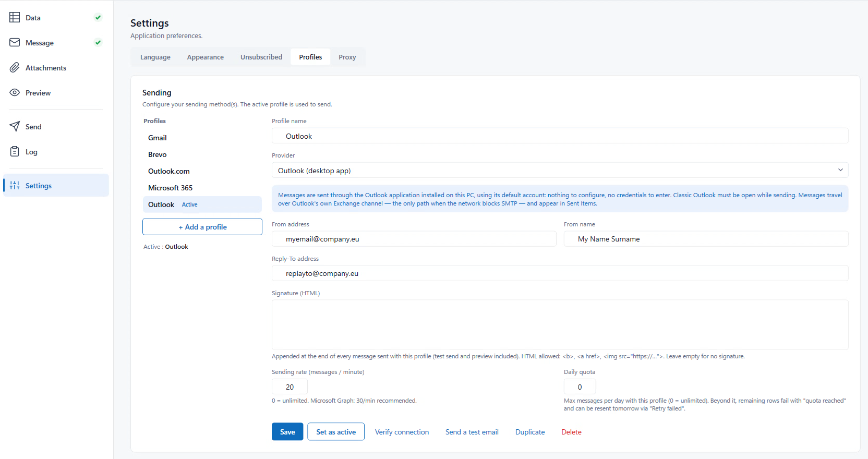Click Set as active button
Viewport: 868px width, 459px height.
pos(336,432)
